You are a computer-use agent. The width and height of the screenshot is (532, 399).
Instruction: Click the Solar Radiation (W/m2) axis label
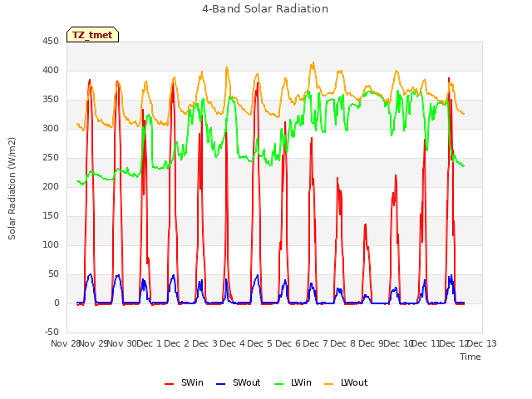pos(12,189)
